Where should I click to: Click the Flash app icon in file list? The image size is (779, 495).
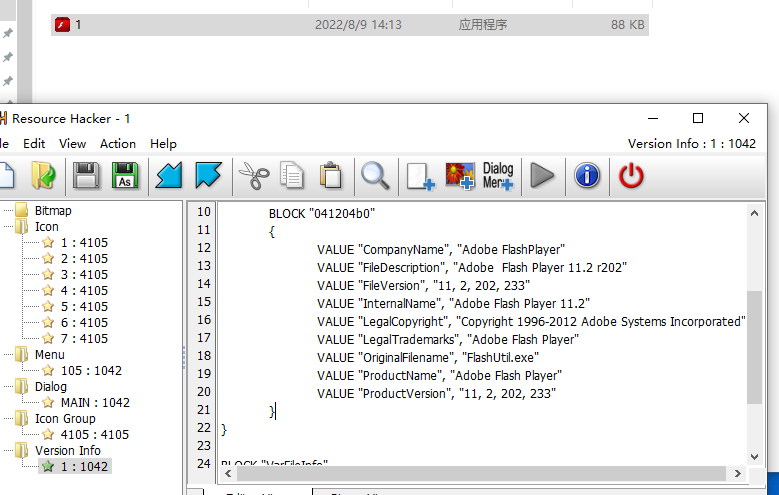[x=63, y=24]
